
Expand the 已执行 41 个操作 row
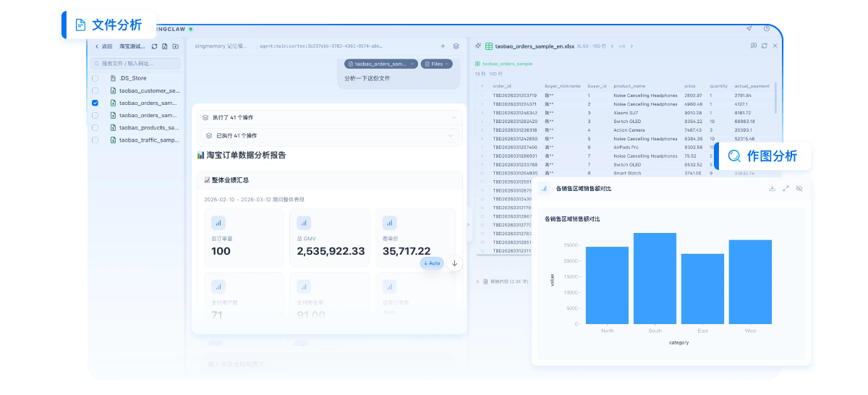tap(450, 135)
